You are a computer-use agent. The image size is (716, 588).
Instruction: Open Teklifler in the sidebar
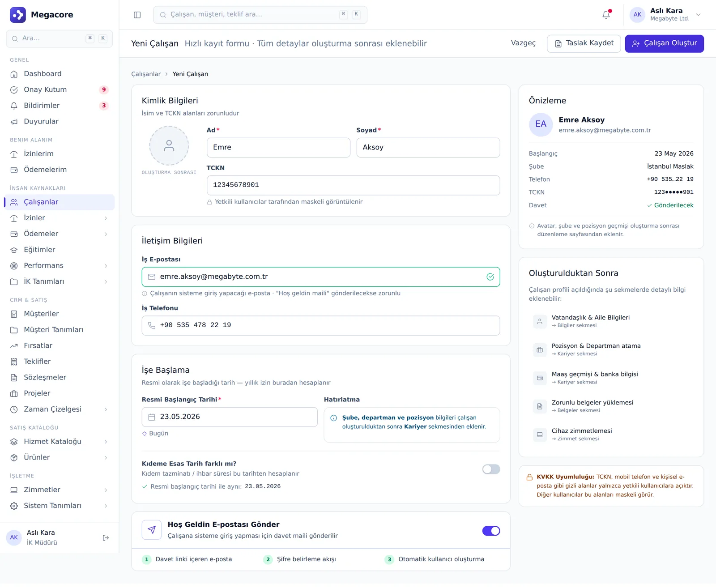click(x=59, y=362)
